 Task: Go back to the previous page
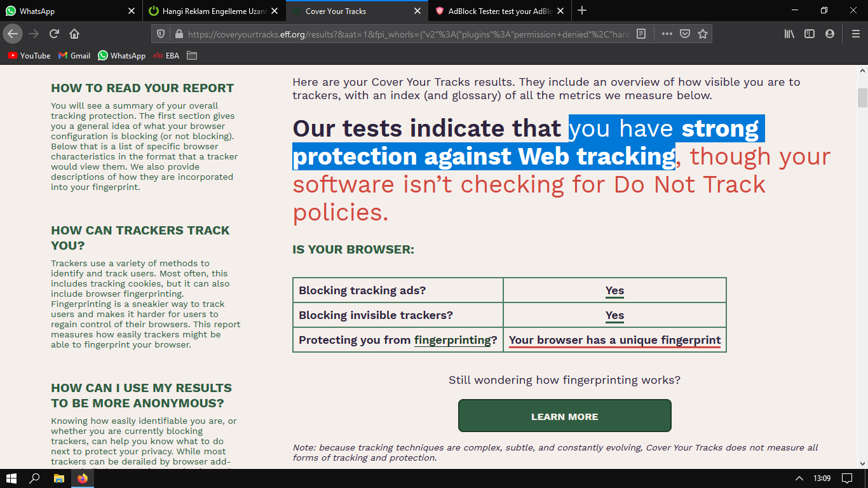13,34
